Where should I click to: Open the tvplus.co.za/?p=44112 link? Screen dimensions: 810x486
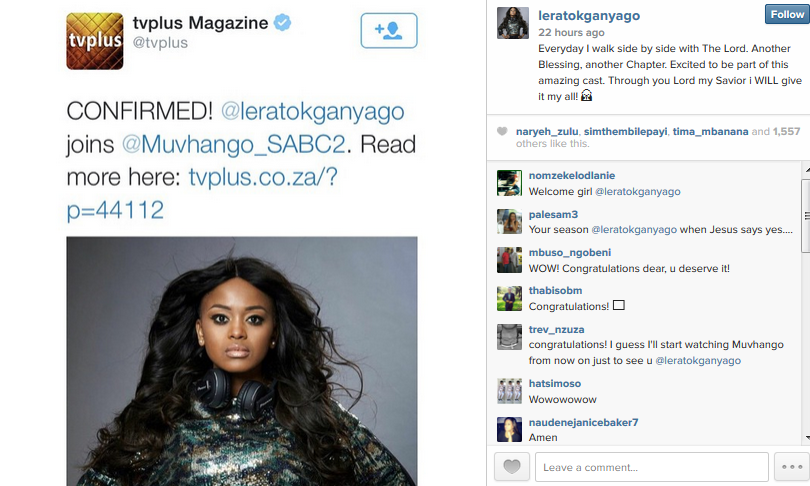pyautogui.click(x=202, y=193)
